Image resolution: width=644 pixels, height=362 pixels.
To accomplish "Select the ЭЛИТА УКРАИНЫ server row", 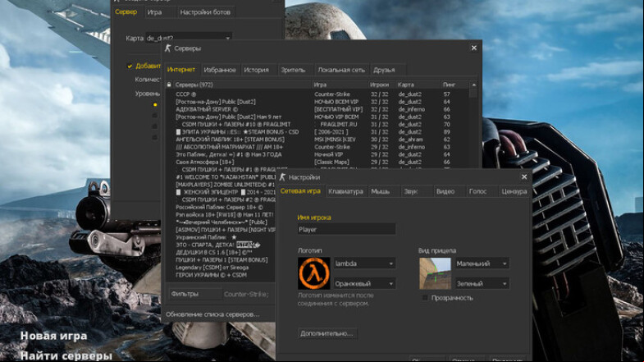I will click(316, 132).
